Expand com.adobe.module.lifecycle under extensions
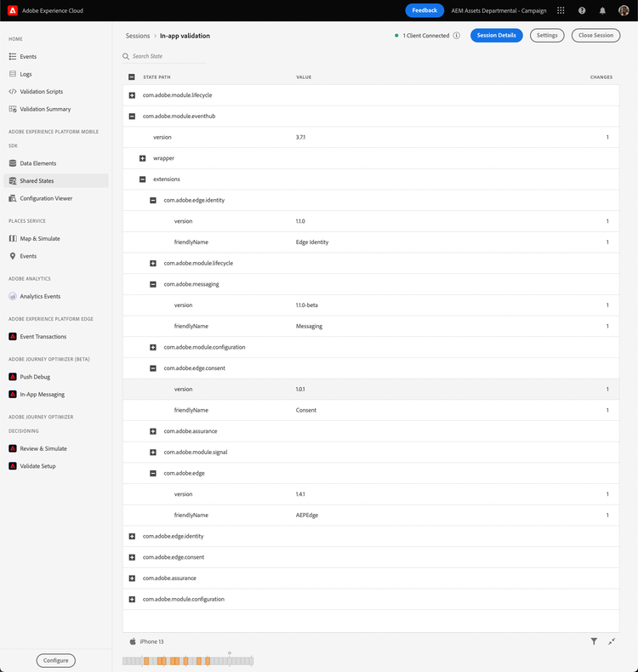This screenshot has width=638, height=672. point(153,263)
